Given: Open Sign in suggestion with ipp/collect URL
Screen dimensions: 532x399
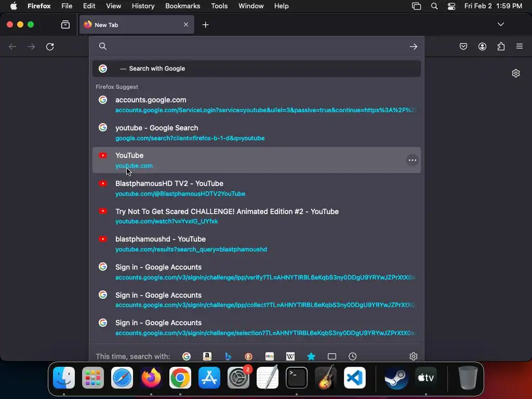Looking at the screenshot, I should (257, 300).
